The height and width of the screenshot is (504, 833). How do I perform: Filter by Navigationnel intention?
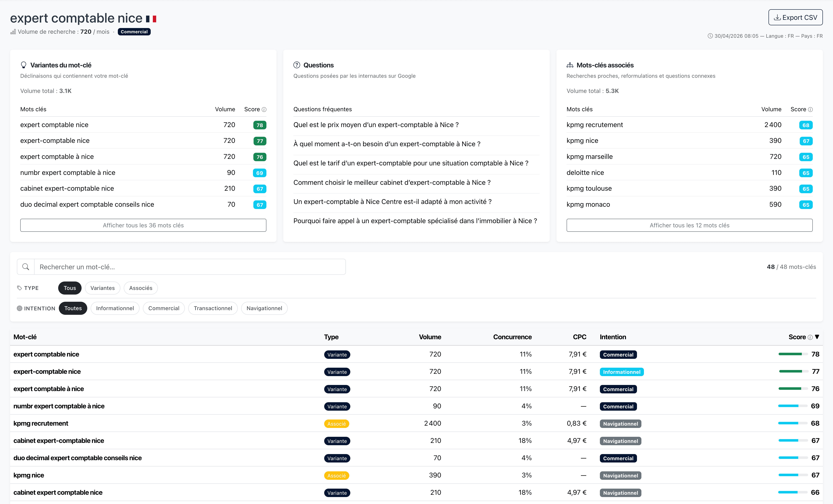[264, 308]
